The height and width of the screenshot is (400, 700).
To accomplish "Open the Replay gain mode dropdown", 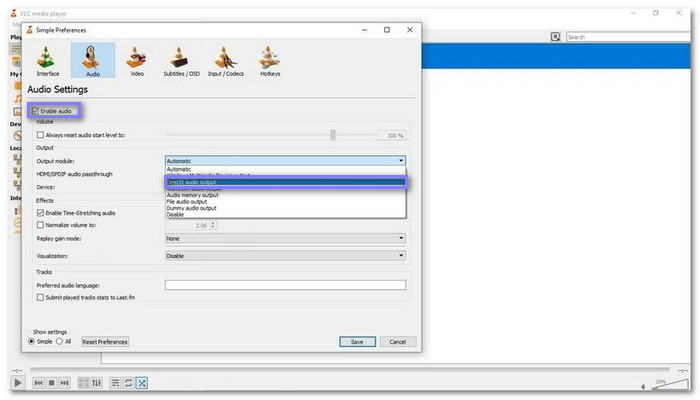I will coord(285,238).
